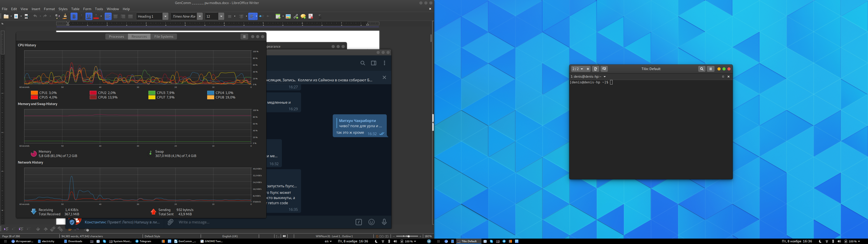Screen dimensions: 868x244
Task: Toggle formatting marks pilcrow icon
Action: click(320, 16)
